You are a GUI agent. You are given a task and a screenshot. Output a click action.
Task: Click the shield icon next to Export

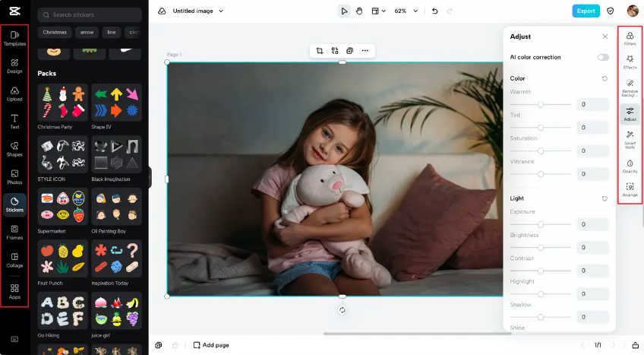(x=611, y=11)
